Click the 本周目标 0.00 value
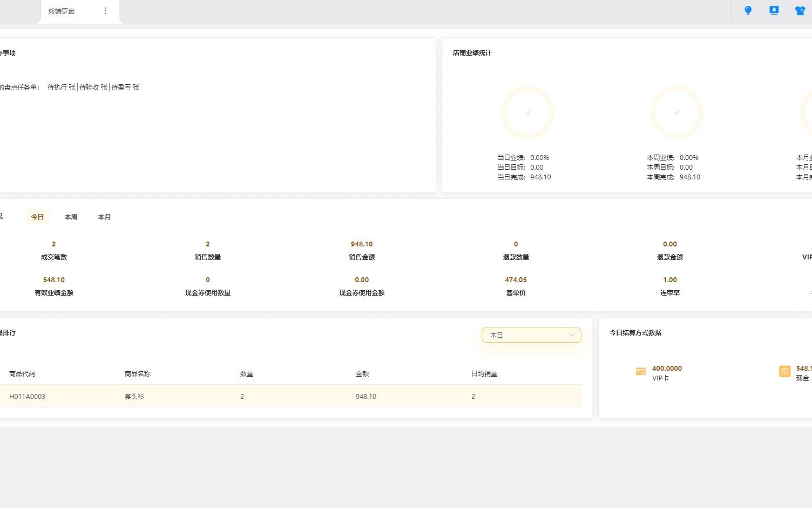 pyautogui.click(x=686, y=167)
